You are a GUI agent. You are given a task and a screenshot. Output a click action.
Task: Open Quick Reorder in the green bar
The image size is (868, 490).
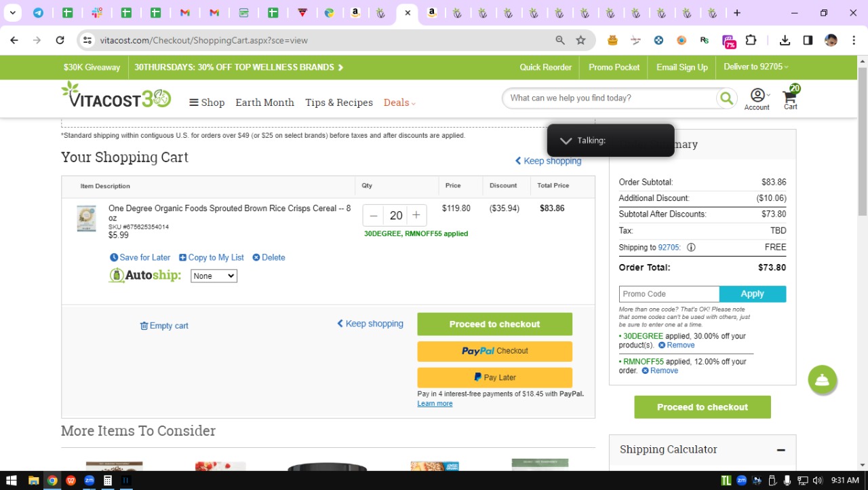pyautogui.click(x=546, y=67)
